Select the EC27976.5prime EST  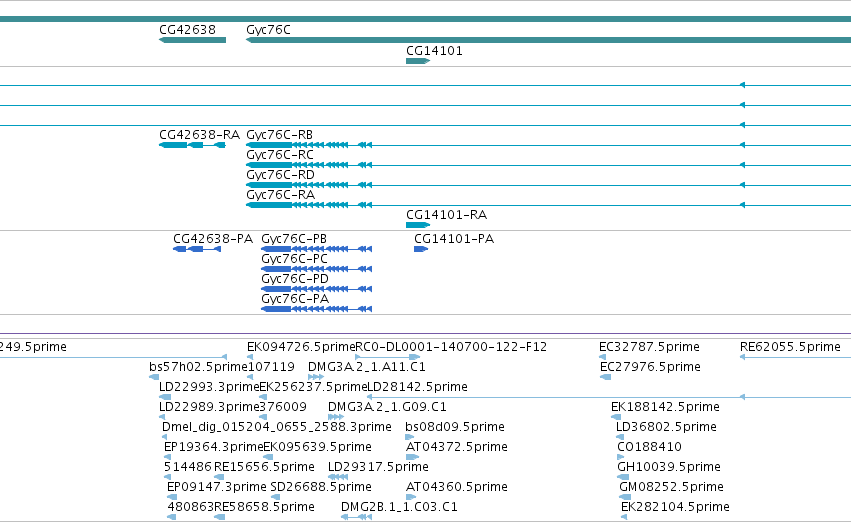click(606, 377)
